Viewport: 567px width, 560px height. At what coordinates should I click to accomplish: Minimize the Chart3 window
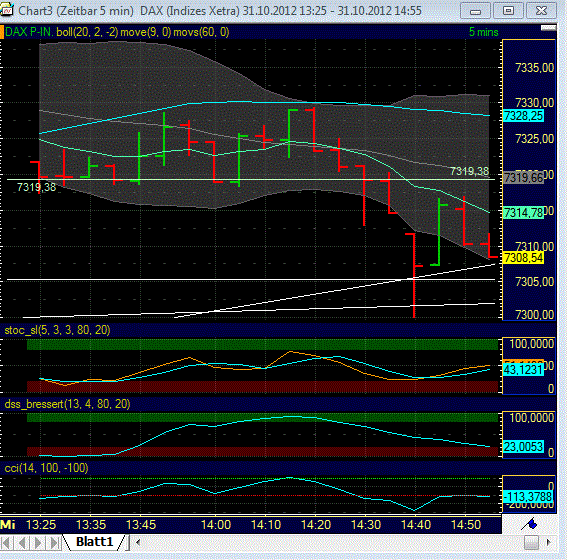point(475,11)
